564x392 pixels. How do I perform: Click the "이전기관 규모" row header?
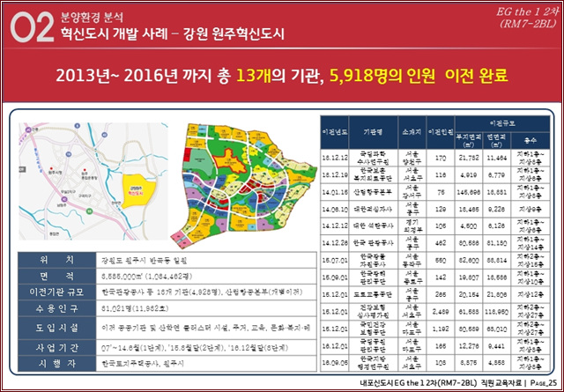pos(56,292)
